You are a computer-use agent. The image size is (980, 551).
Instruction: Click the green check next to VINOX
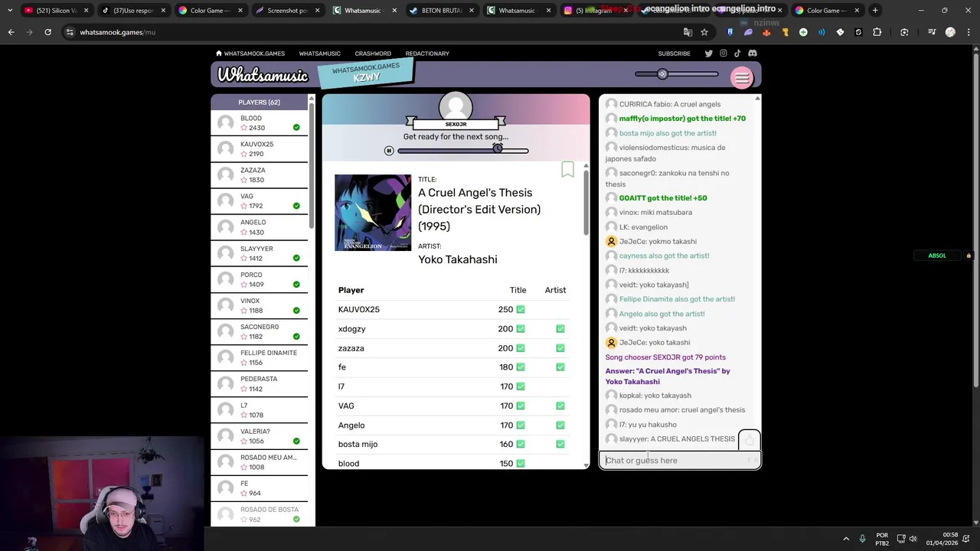click(296, 311)
